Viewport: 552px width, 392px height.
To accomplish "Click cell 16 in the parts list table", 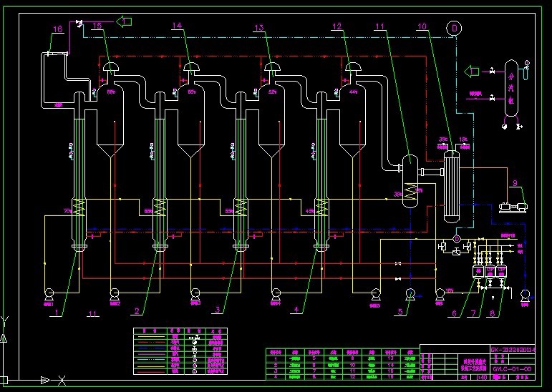I will click(390, 377).
